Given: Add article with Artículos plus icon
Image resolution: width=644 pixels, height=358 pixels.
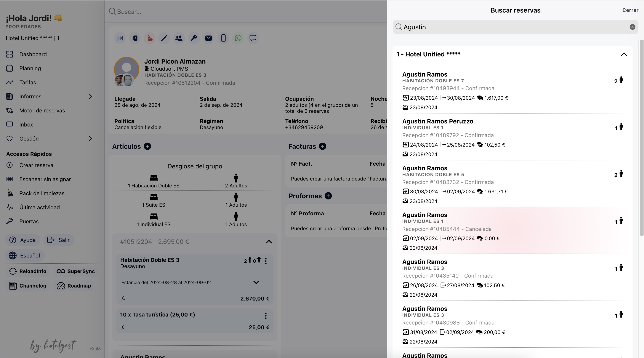Looking at the screenshot, I should pos(147,146).
